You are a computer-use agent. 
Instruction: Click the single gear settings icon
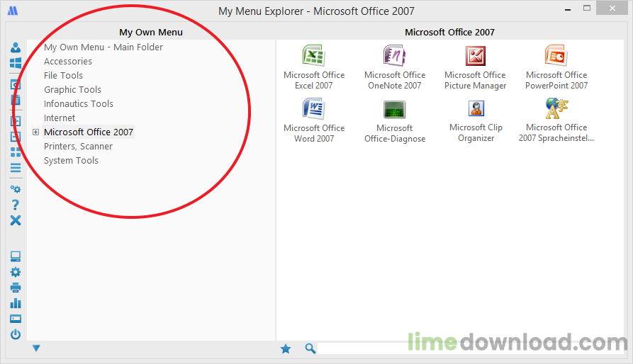[16, 272]
